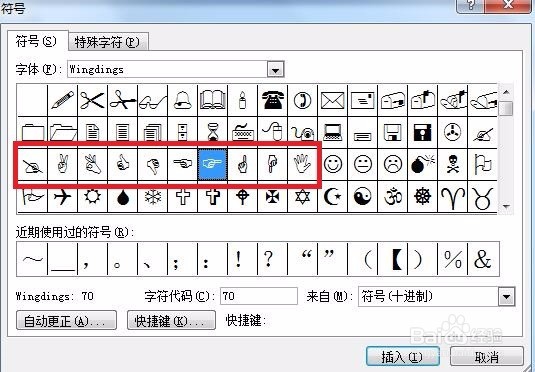The image size is (535, 372).
Task: Pick the recent ampersand symbol
Action: pyautogui.click(x=483, y=259)
